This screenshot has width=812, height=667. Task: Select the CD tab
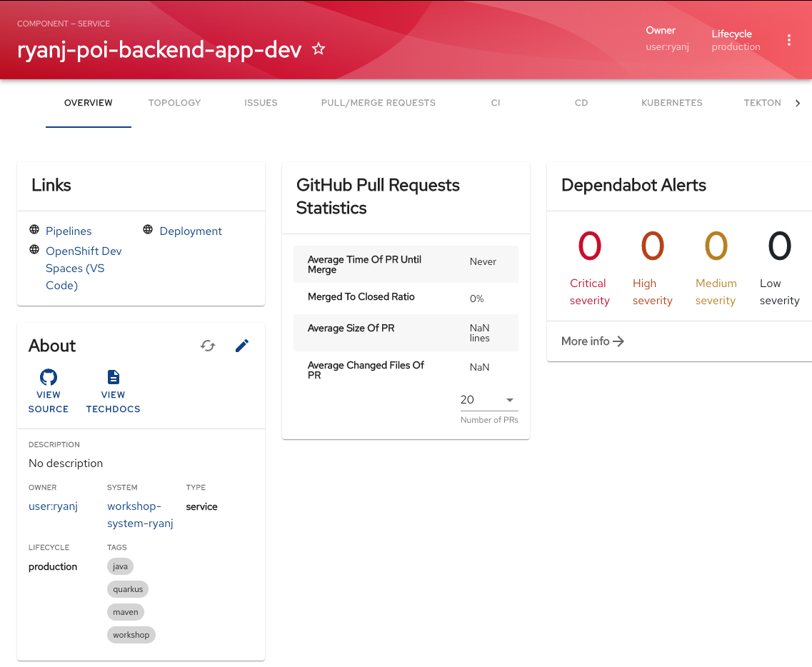[581, 103]
